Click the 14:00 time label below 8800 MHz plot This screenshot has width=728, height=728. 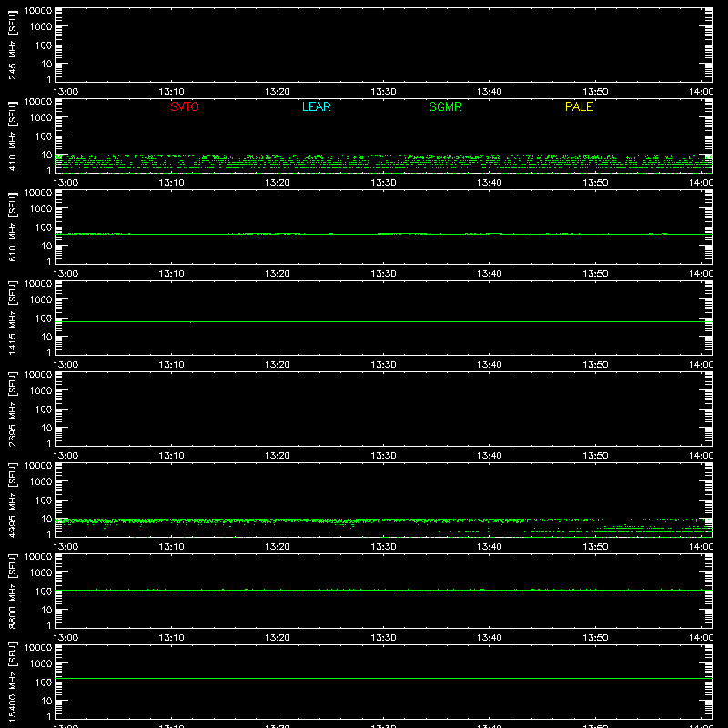(701, 638)
